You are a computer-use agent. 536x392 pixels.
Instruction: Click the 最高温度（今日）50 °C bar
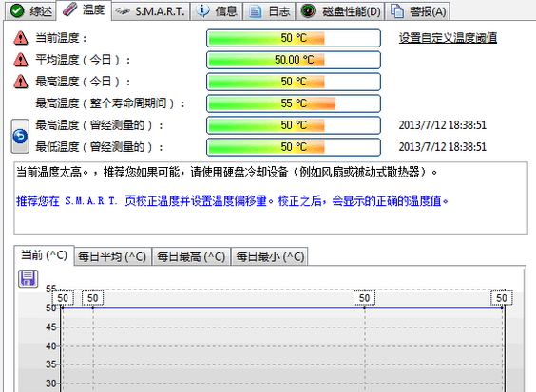(294, 82)
